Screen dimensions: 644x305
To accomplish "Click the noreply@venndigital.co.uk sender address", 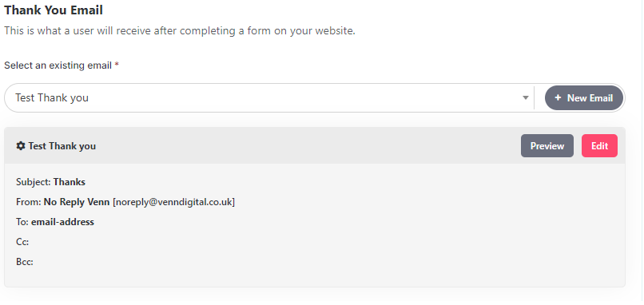I will click(x=173, y=202).
